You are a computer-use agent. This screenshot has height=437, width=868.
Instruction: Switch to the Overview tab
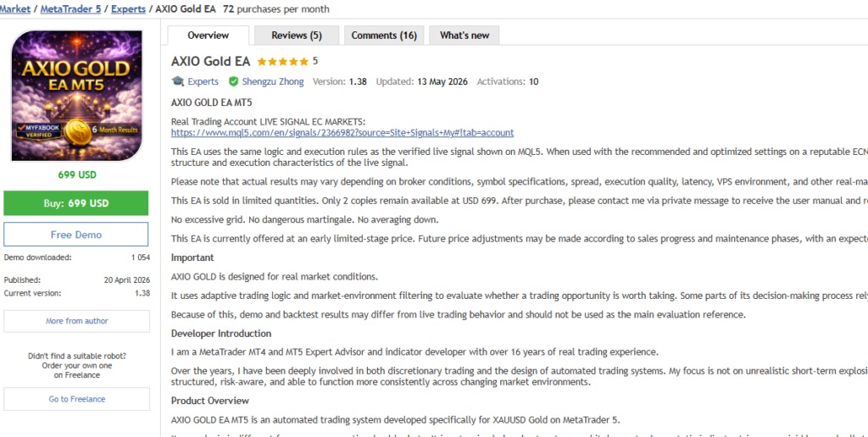point(209,36)
